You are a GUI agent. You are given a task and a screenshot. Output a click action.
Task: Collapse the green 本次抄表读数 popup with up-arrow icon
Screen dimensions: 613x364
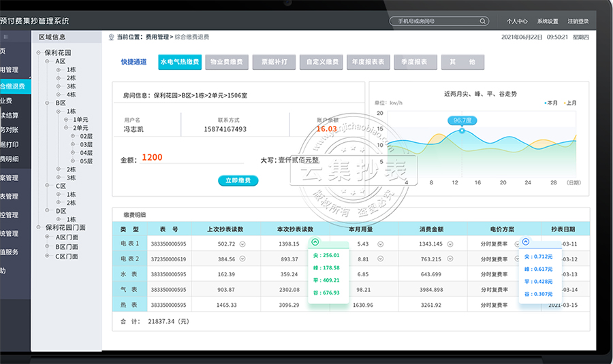tap(315, 242)
